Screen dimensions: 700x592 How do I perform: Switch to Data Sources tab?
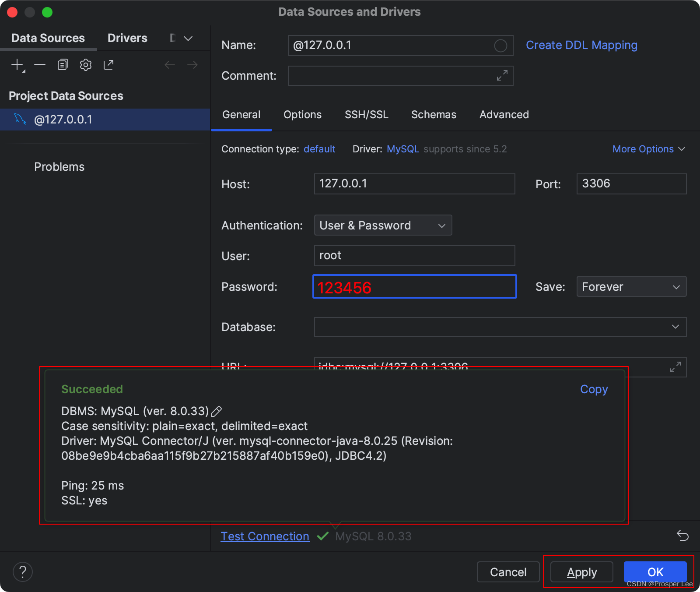coord(48,38)
